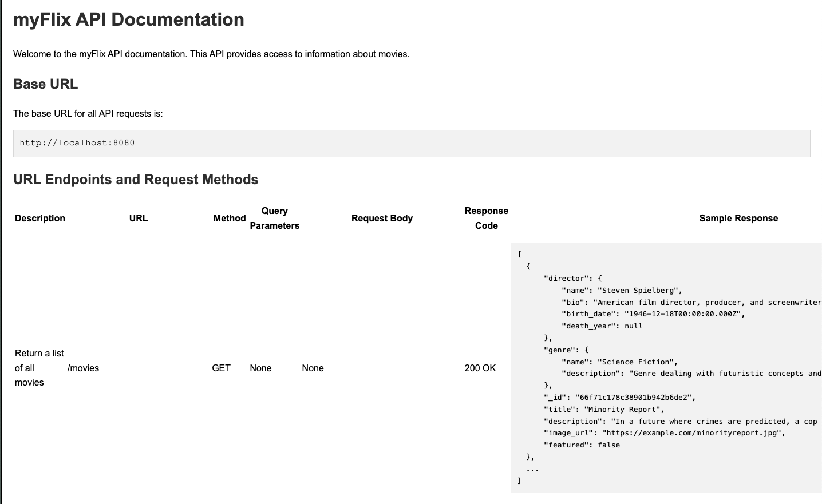Click the 200 OK response code cell
822x504 pixels.
pos(480,368)
